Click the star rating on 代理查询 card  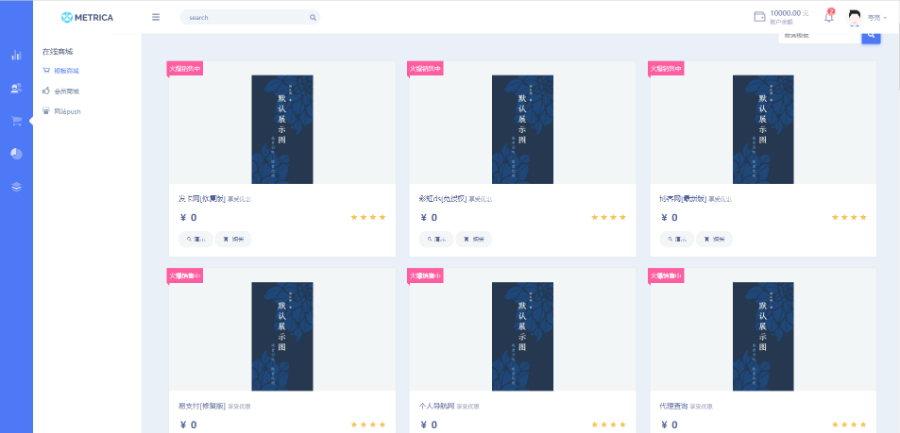849,424
